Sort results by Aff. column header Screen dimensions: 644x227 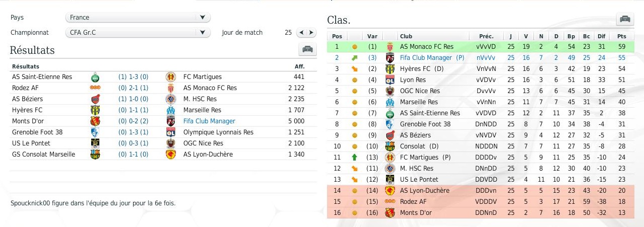click(x=299, y=66)
